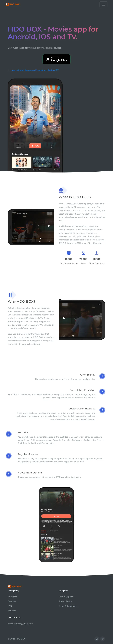113x644 pixels.
Task: Switch to the YOU MAY ALSO LIKE tab
Action: (53, 531)
